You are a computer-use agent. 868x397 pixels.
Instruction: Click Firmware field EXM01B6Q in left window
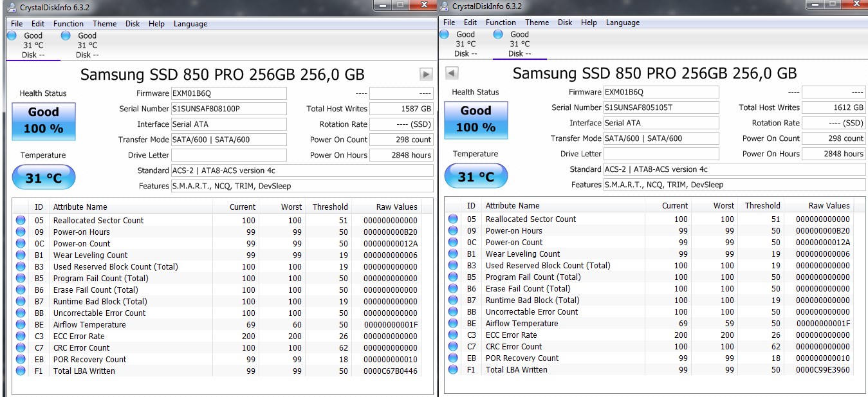(x=228, y=93)
